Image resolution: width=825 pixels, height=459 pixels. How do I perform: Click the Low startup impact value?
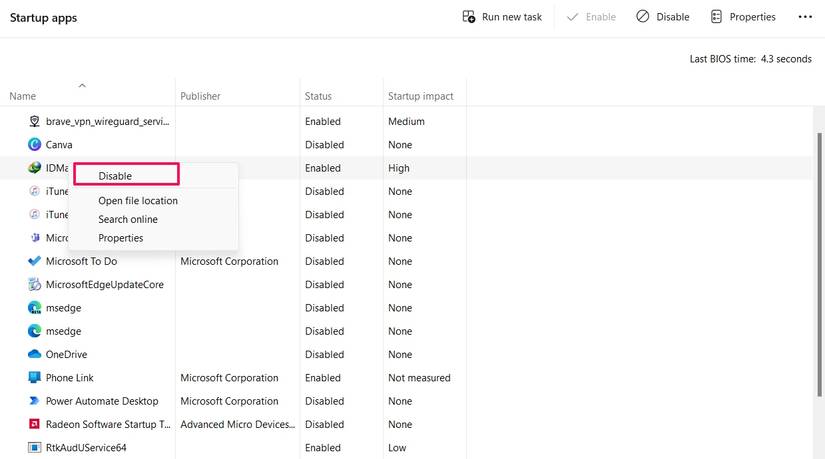(x=397, y=447)
